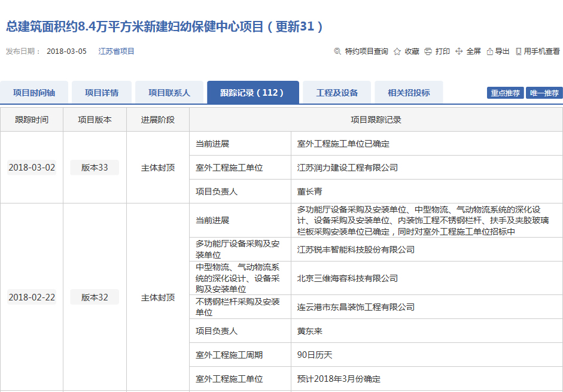Click the 跟踪时间 column header
This screenshot has width=563, height=392.
(32, 120)
